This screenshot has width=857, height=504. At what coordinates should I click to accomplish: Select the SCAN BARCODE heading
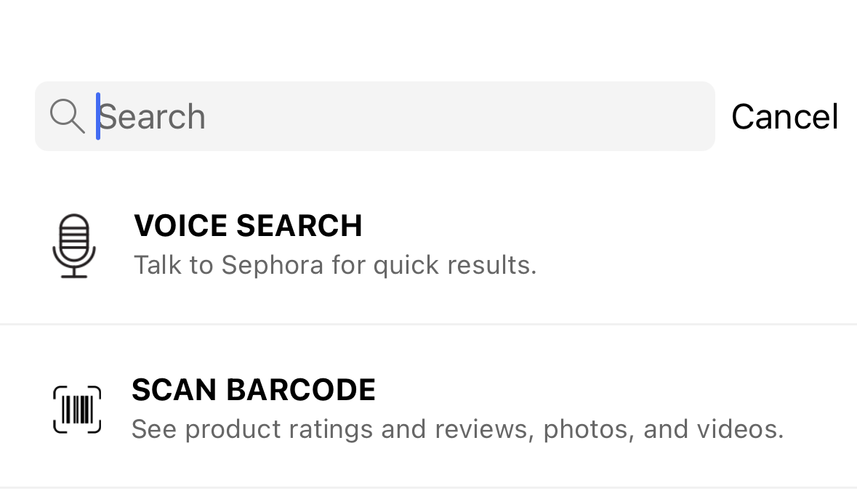coord(253,390)
